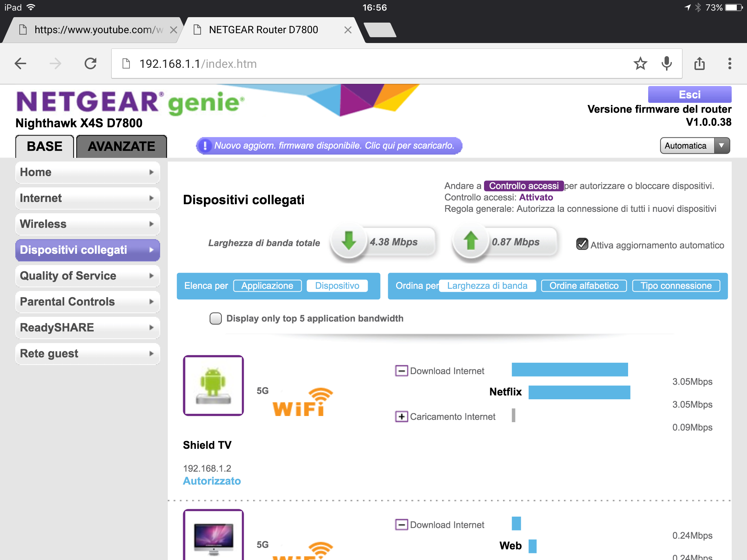747x560 pixels.
Task: Open Parental Controls menu item
Action: [x=88, y=302]
